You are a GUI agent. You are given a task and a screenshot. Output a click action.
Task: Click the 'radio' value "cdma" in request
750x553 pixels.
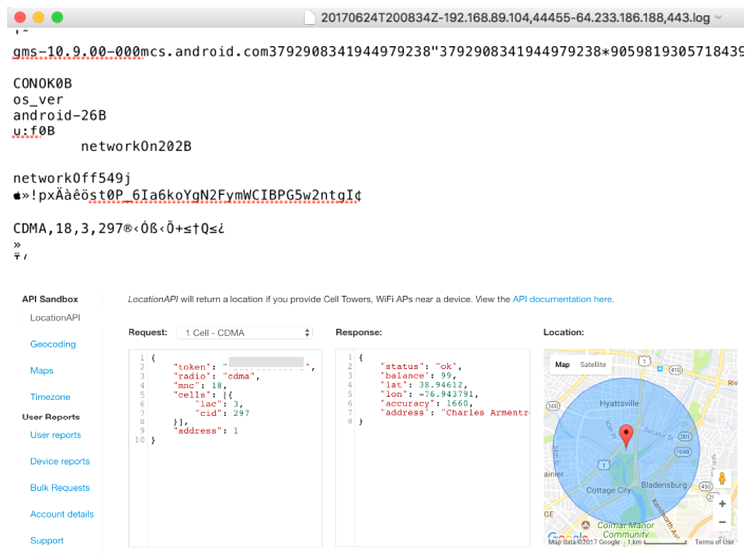pos(238,376)
